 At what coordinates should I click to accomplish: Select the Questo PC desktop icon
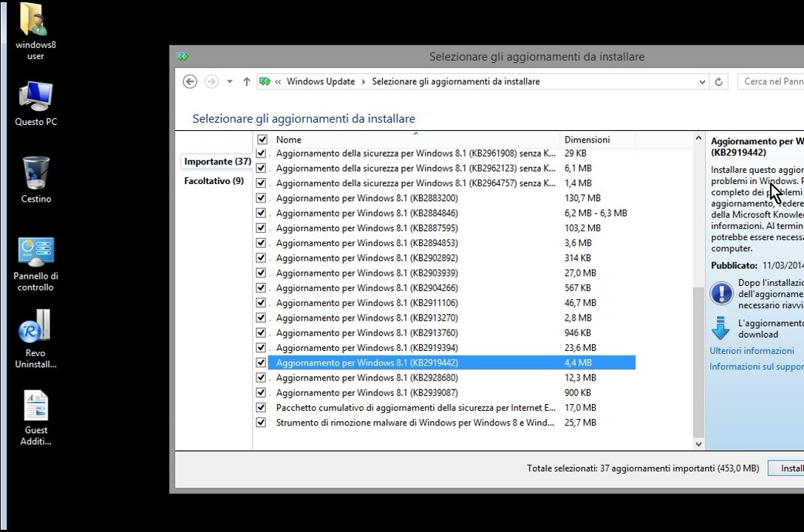(35, 104)
